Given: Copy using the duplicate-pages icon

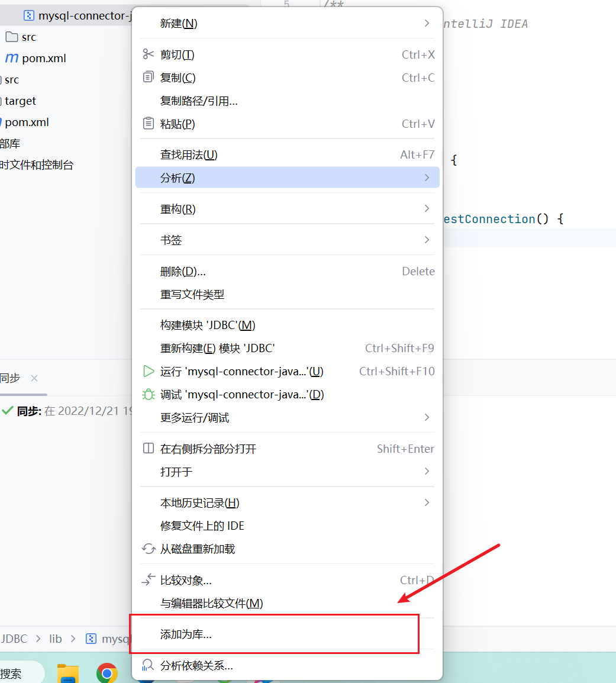Looking at the screenshot, I should [x=147, y=77].
